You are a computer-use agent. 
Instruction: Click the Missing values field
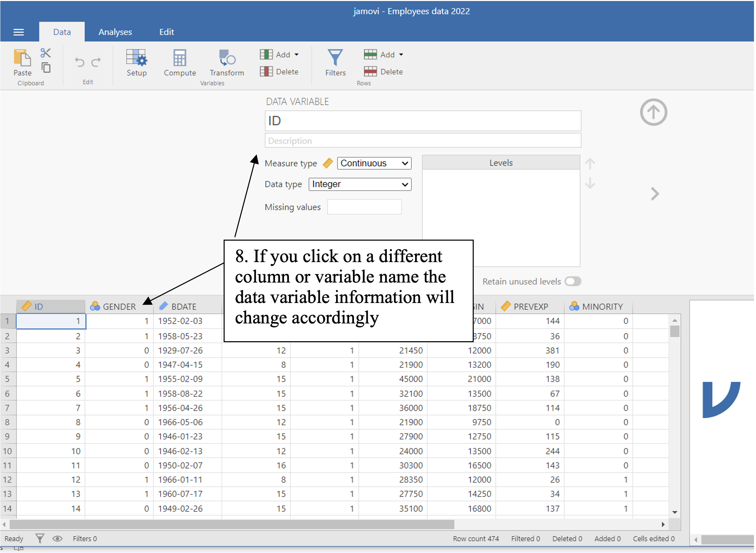[364, 207]
